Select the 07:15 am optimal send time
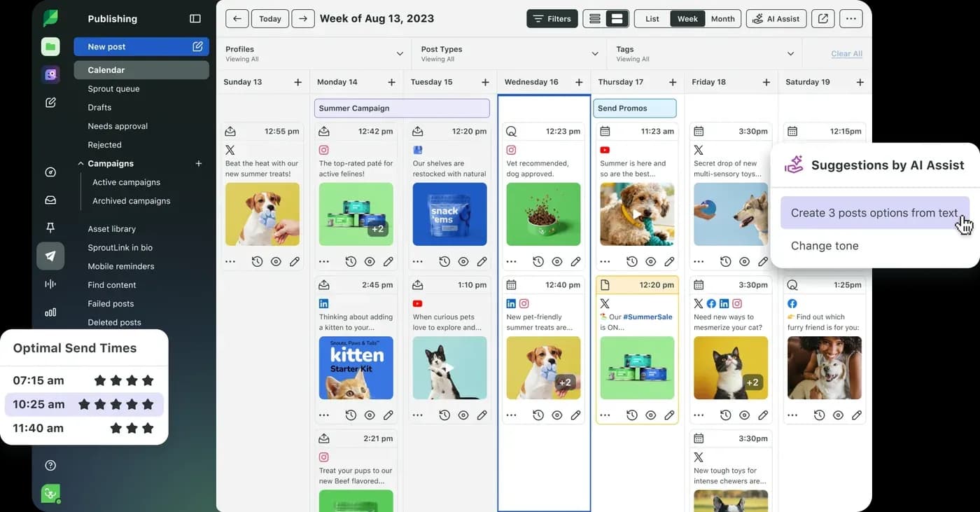The height and width of the screenshot is (512, 980). tap(84, 380)
